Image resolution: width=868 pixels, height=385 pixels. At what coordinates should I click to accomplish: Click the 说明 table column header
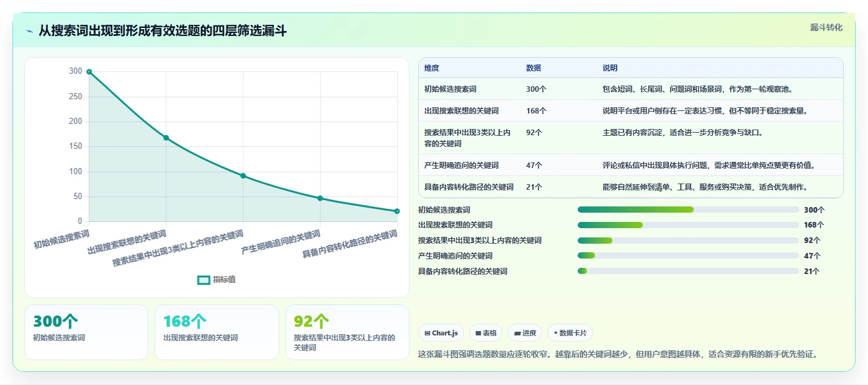coord(610,68)
